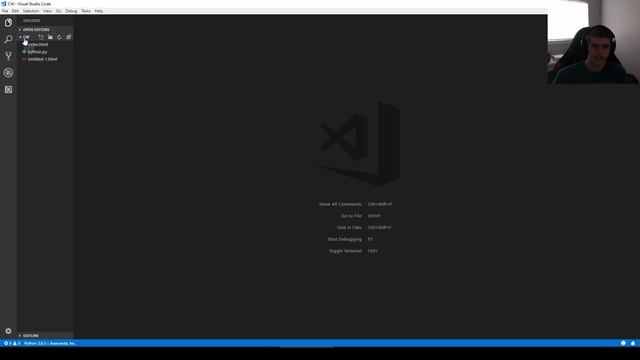Open the Explorer view in activity bar

coord(8,22)
